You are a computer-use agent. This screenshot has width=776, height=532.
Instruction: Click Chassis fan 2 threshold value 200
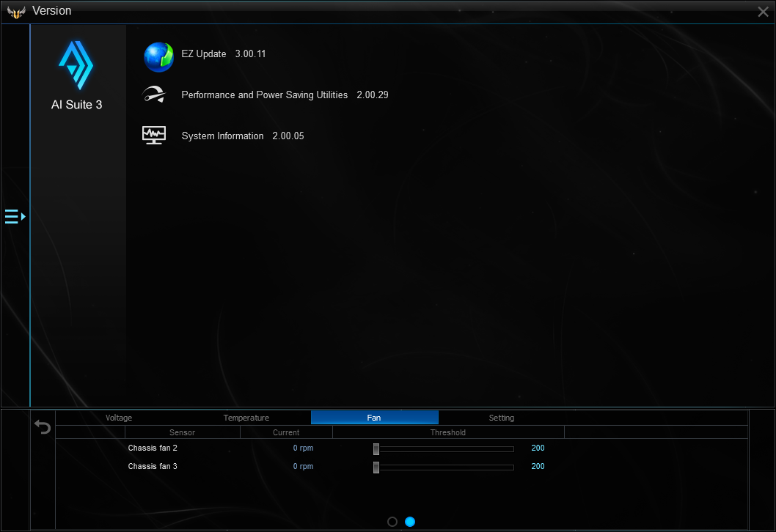pyautogui.click(x=538, y=448)
